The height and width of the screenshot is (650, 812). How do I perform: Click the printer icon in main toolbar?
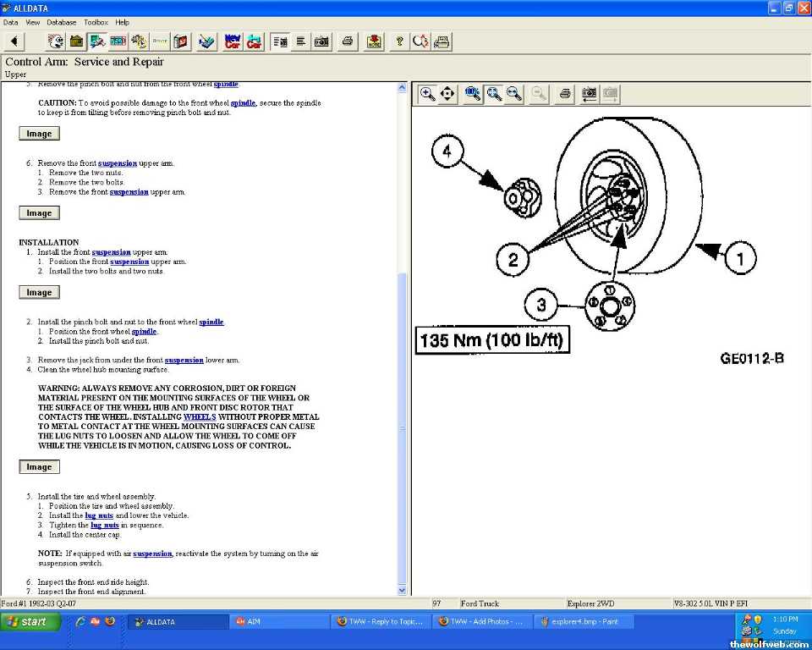click(x=347, y=41)
